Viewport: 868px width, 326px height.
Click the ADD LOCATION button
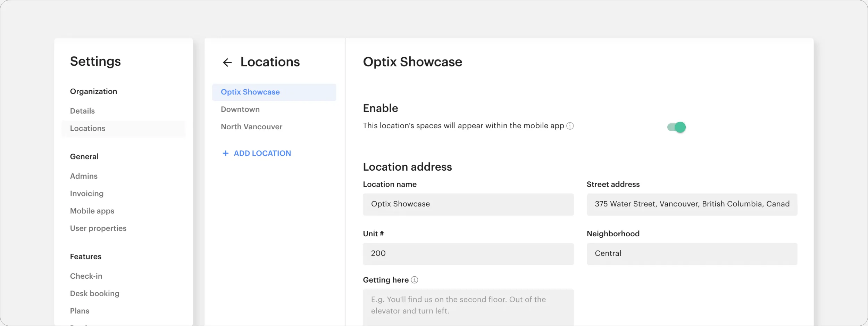(257, 153)
